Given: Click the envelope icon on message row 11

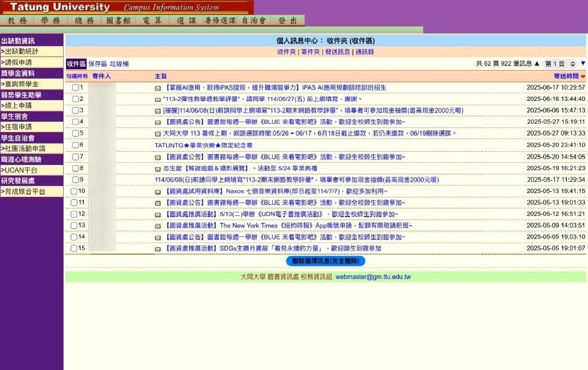Looking at the screenshot, I should (x=158, y=203).
